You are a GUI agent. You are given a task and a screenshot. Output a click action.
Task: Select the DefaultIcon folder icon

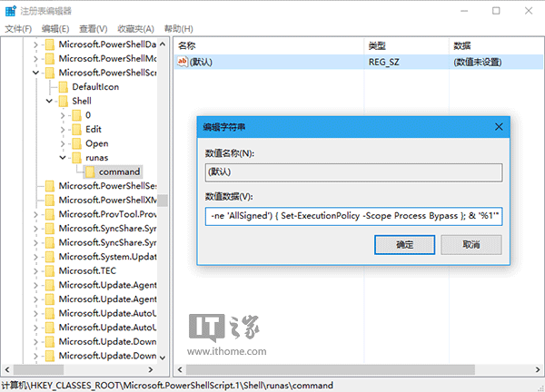click(x=64, y=87)
